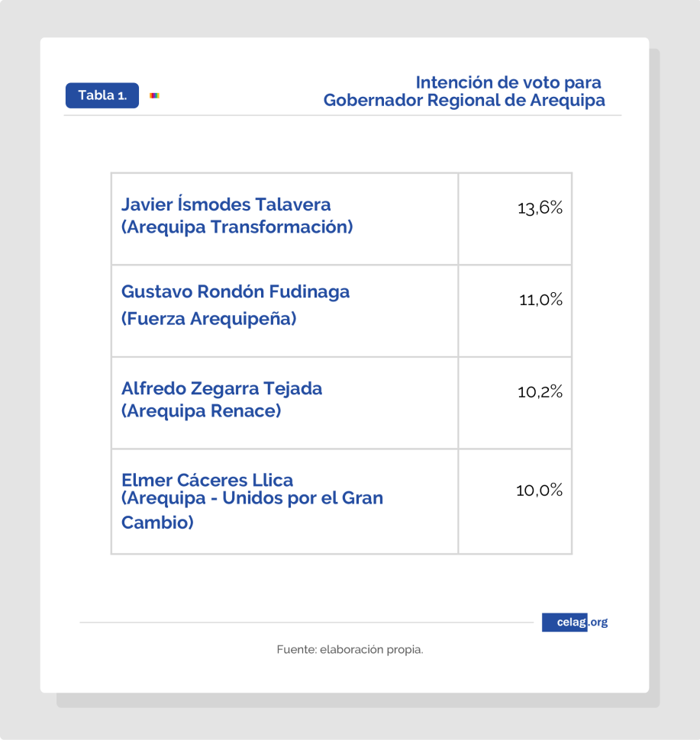This screenshot has height=740, width=700.
Task: Click the '.org' part of logo
Action: point(598,623)
